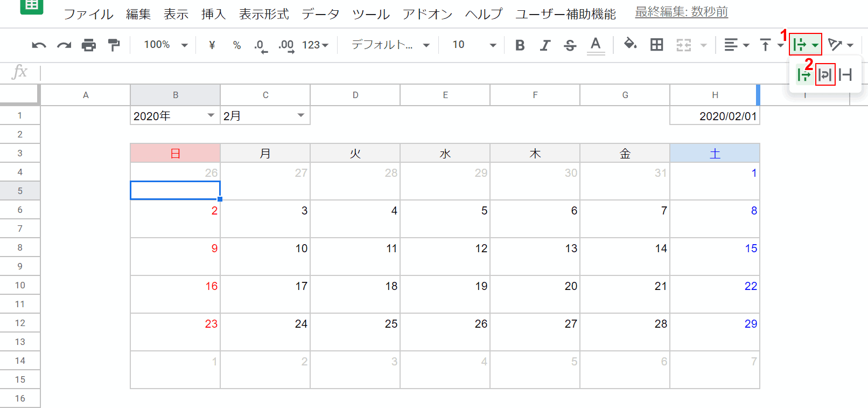The width and height of the screenshot is (868, 408).
Task: Select the cell with date 16
Action: 175,285
